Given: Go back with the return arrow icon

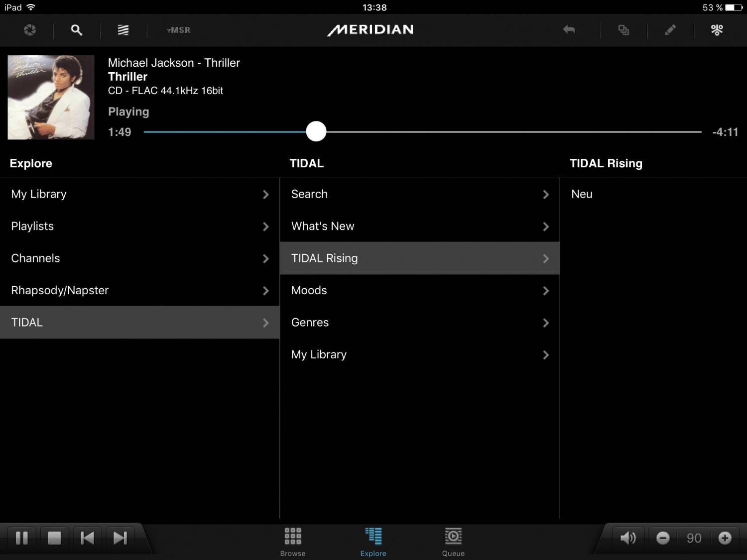Looking at the screenshot, I should (x=569, y=30).
